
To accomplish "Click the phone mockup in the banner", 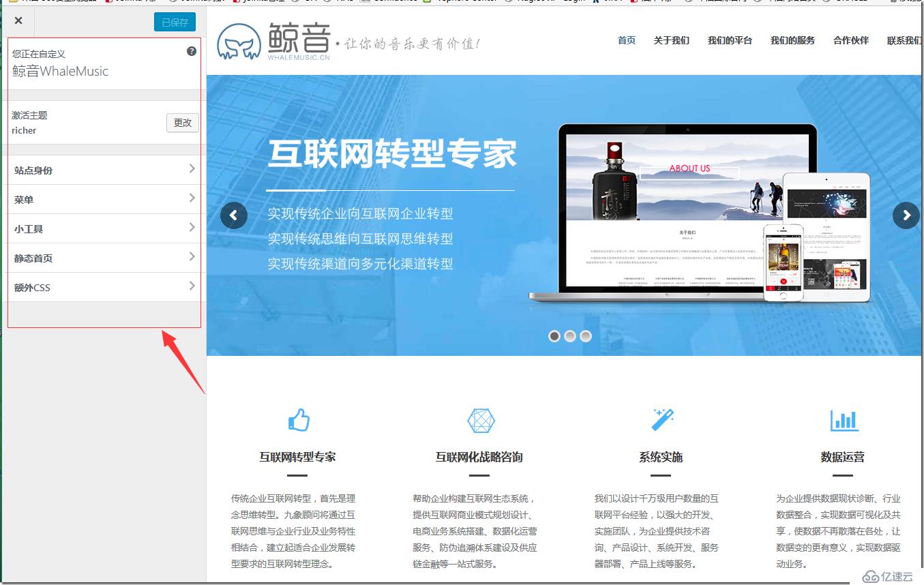I will (x=784, y=262).
